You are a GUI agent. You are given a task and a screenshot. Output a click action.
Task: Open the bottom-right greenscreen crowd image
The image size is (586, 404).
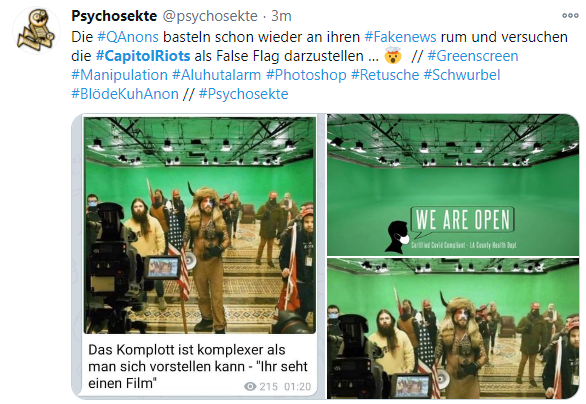tap(453, 329)
